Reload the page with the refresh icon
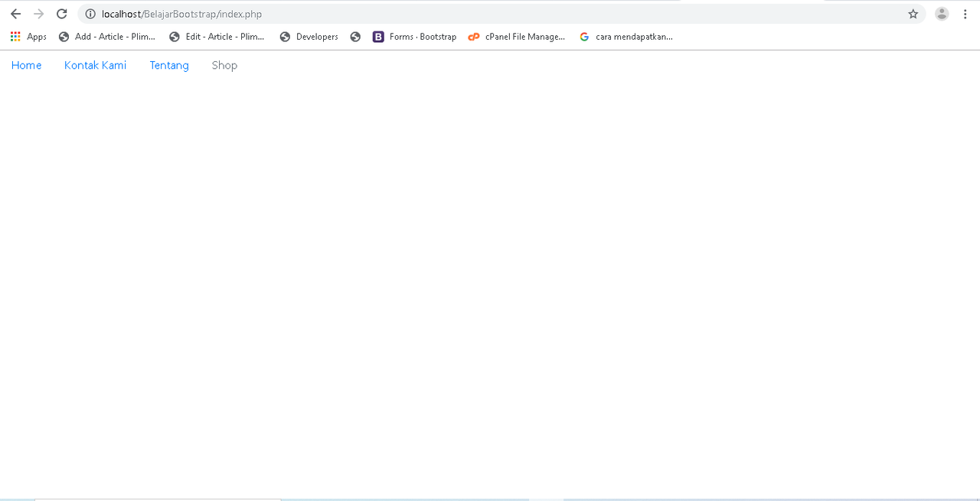This screenshot has height=501, width=980. pos(62,14)
